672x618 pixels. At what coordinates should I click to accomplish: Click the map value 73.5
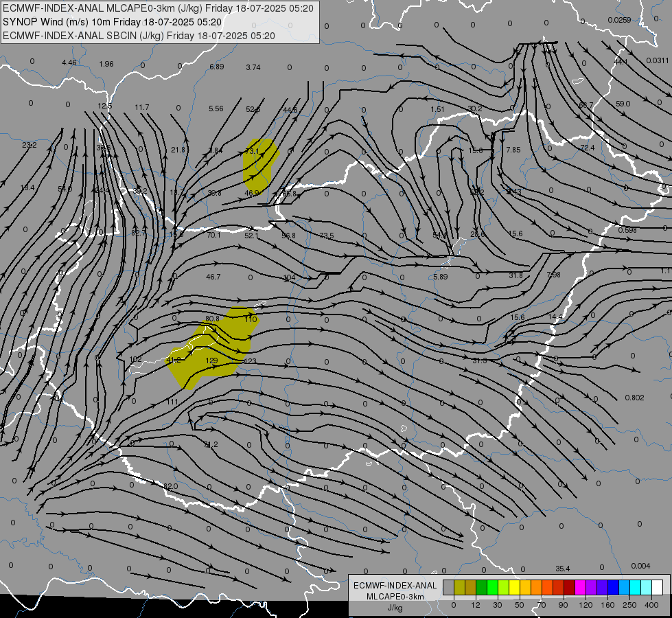(327, 236)
